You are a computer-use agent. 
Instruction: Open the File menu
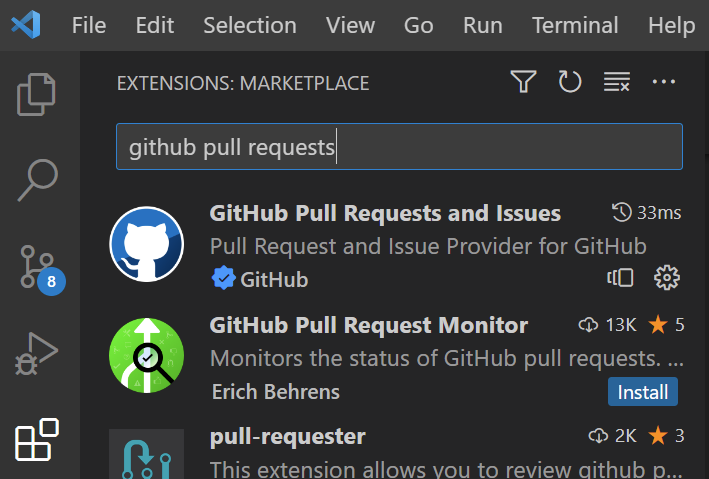pos(89,25)
